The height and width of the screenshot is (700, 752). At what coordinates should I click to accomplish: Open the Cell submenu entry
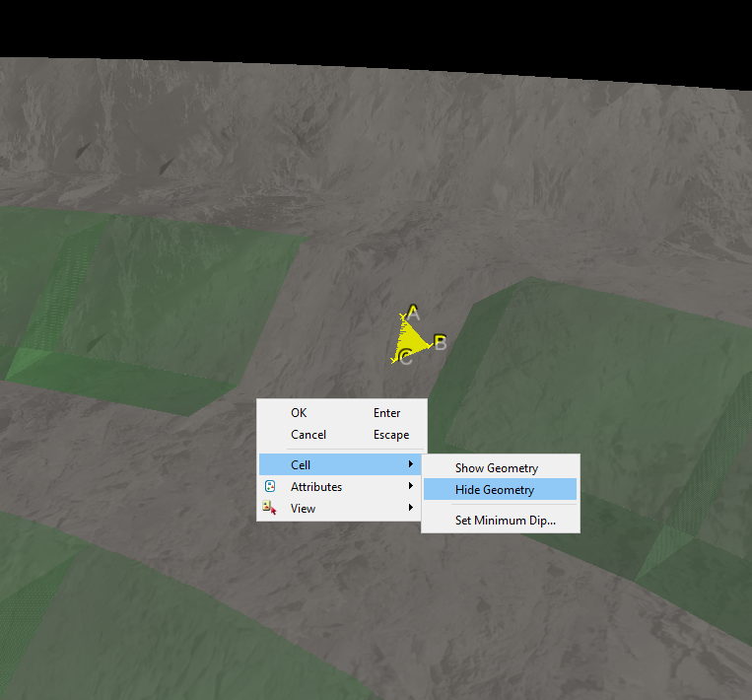point(341,465)
